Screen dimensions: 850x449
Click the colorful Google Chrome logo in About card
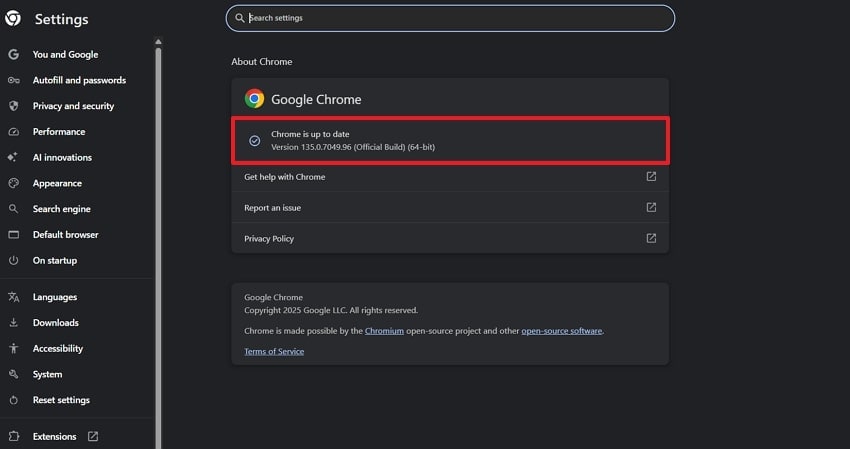254,99
